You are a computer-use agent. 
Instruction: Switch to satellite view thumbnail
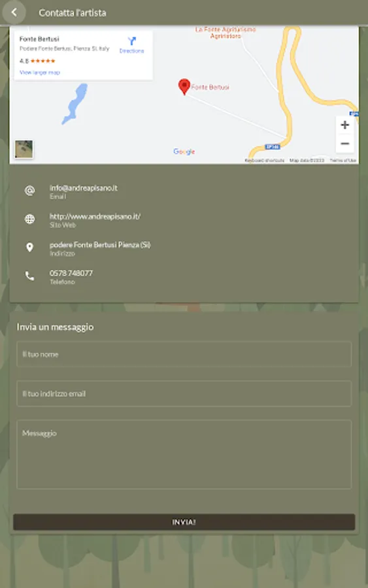[24, 149]
